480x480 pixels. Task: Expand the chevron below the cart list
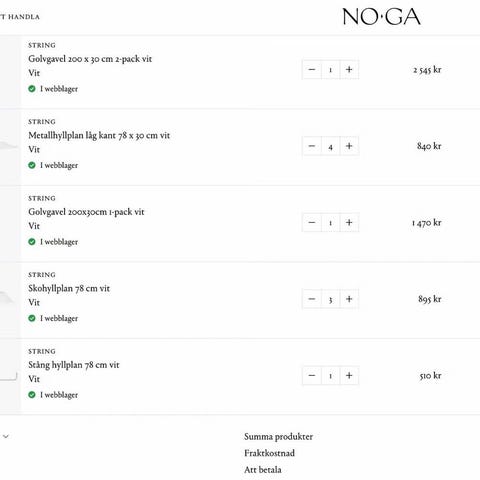[x=6, y=436]
